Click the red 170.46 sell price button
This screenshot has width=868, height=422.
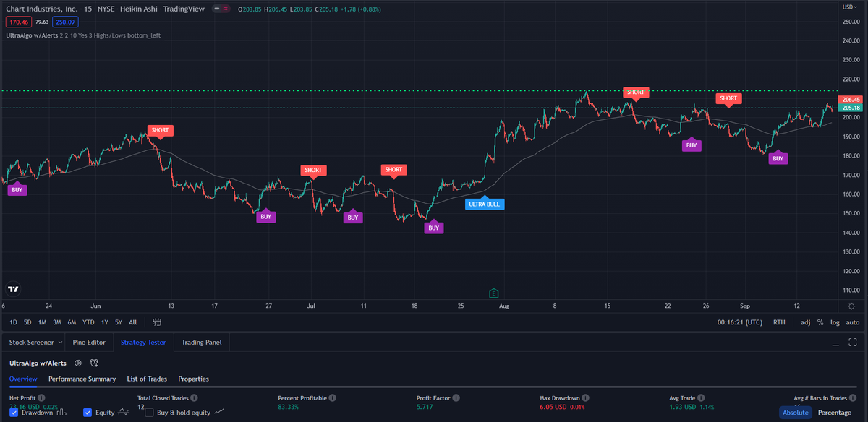click(x=18, y=22)
